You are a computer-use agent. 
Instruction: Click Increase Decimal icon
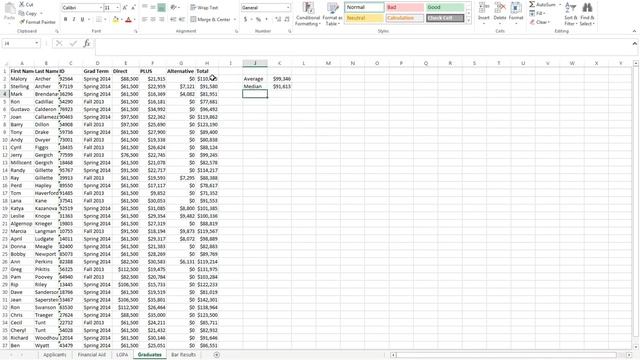(278, 19)
